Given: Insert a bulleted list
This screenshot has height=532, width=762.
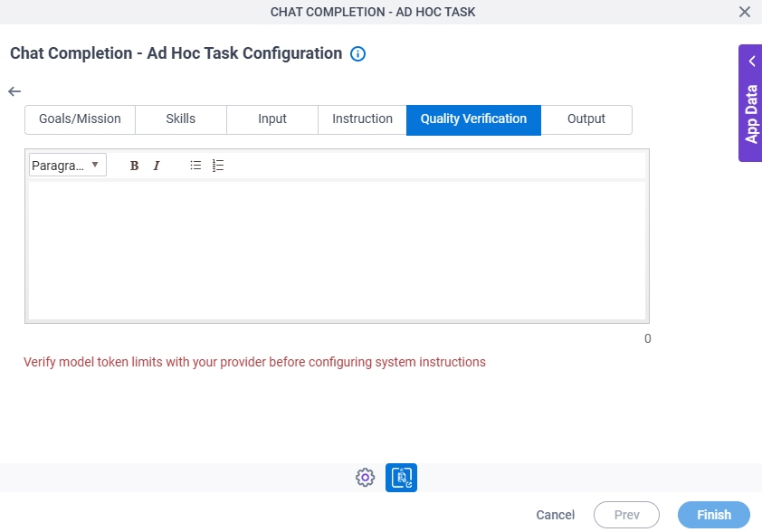Looking at the screenshot, I should click(195, 166).
